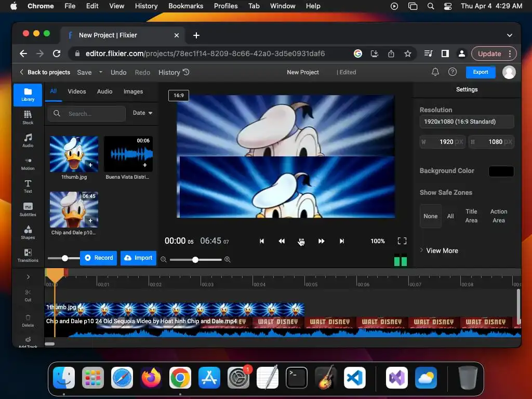
Task: Click the resolution width field 1920
Action: click(x=442, y=142)
